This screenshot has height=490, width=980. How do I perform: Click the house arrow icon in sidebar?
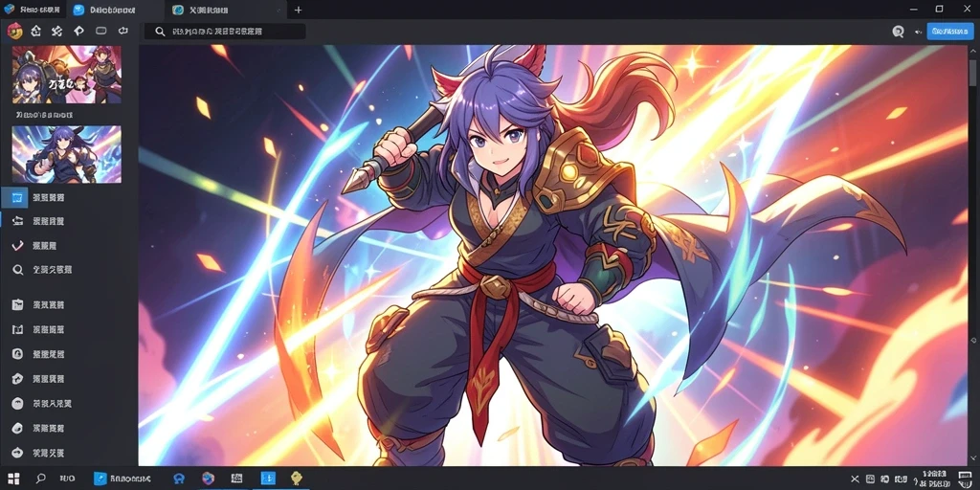pyautogui.click(x=17, y=379)
